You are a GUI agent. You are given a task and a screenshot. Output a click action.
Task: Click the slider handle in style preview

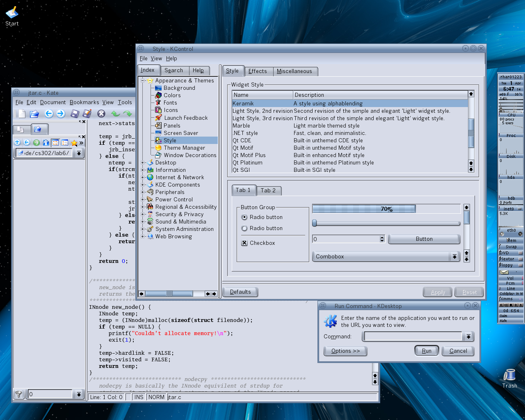tap(315, 223)
